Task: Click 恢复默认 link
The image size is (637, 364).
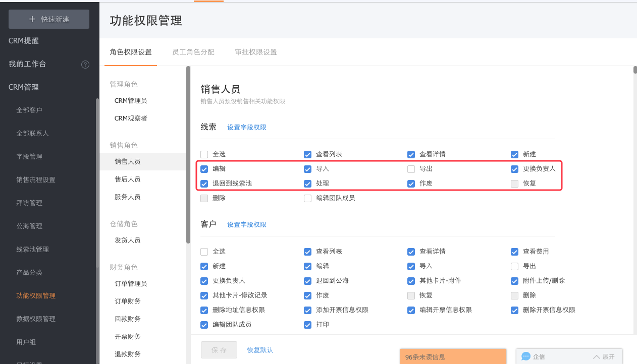Action: 260,350
